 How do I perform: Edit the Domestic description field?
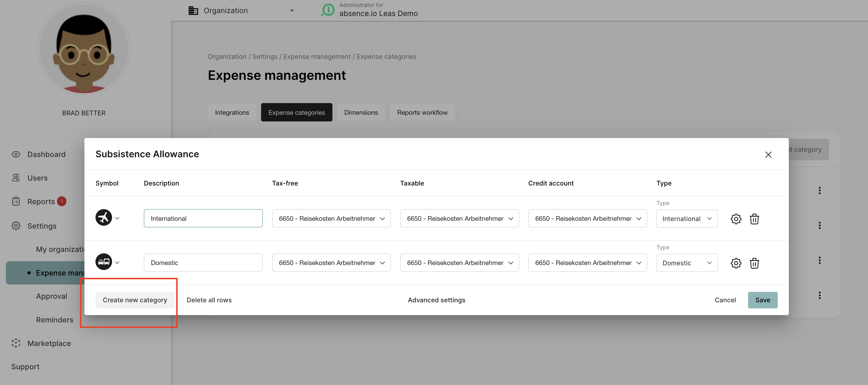(203, 262)
